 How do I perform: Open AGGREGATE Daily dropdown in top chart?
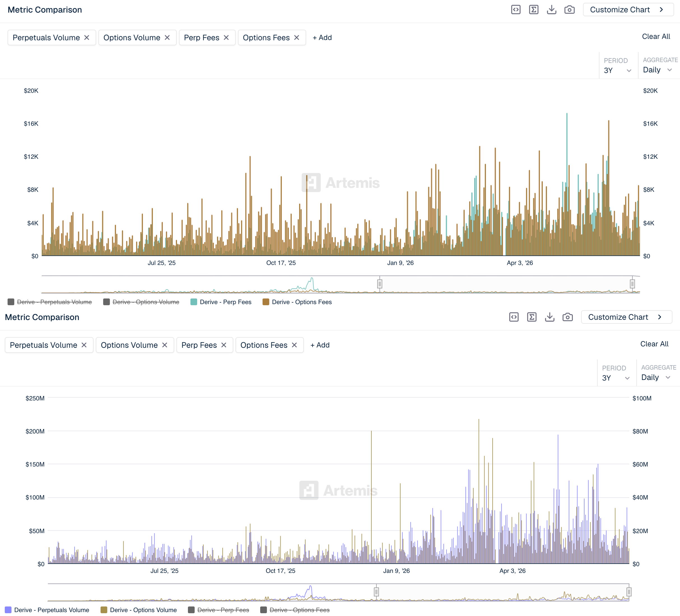[x=658, y=70]
